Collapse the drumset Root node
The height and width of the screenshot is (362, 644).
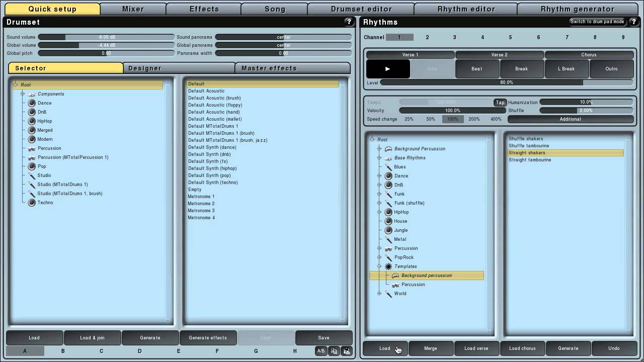coord(16,85)
